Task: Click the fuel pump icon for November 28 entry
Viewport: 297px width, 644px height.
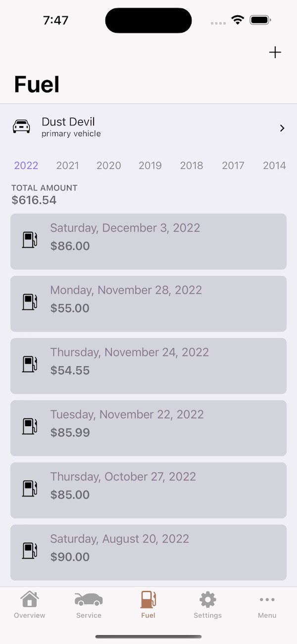Action: pyautogui.click(x=30, y=302)
